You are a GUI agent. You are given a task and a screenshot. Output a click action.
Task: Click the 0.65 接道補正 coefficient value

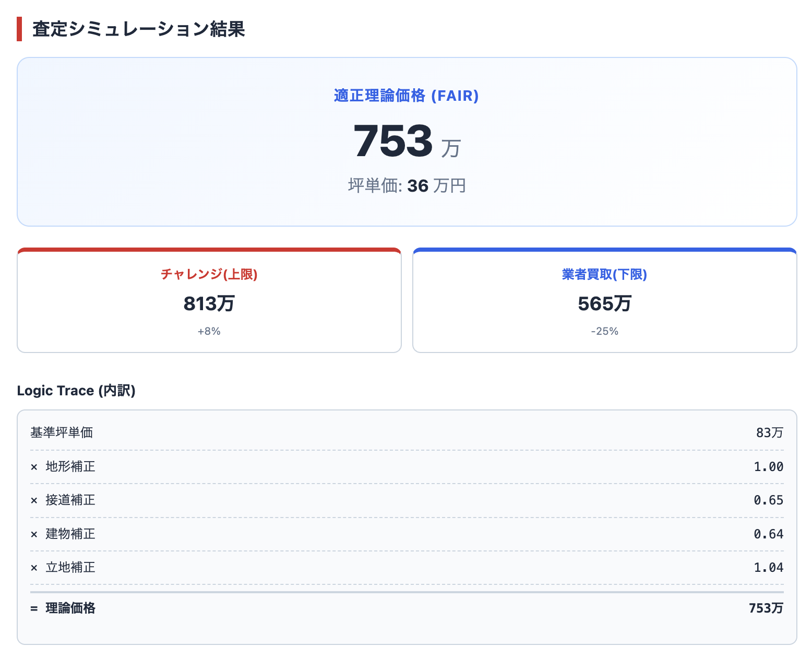(x=768, y=500)
